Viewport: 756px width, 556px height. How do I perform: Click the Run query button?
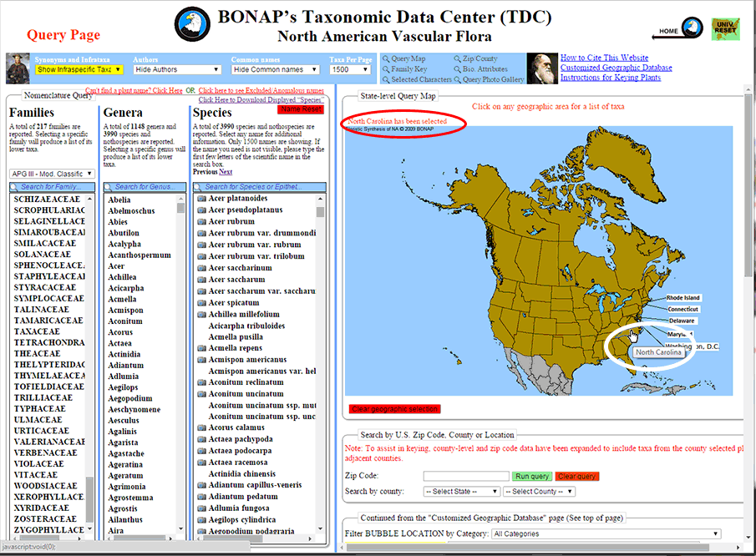[x=532, y=476]
